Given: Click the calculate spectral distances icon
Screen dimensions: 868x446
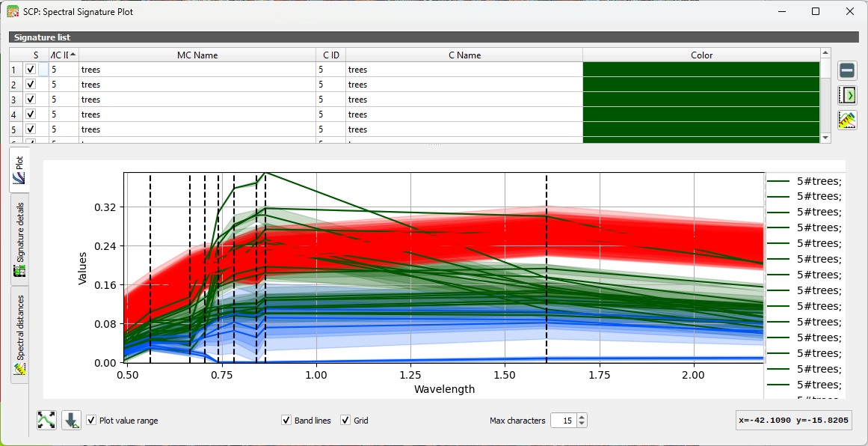Looking at the screenshot, I should [847, 120].
